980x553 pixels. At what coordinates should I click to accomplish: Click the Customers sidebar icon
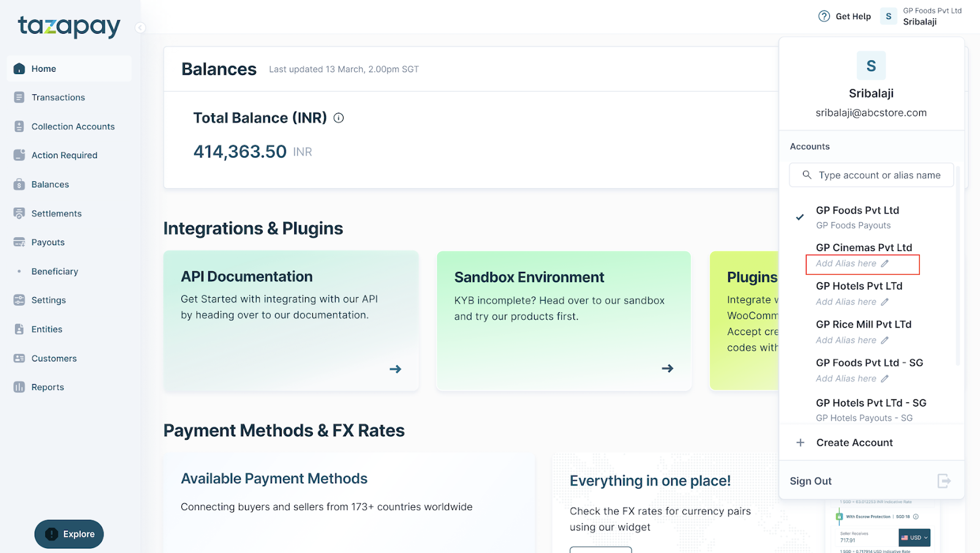point(19,358)
